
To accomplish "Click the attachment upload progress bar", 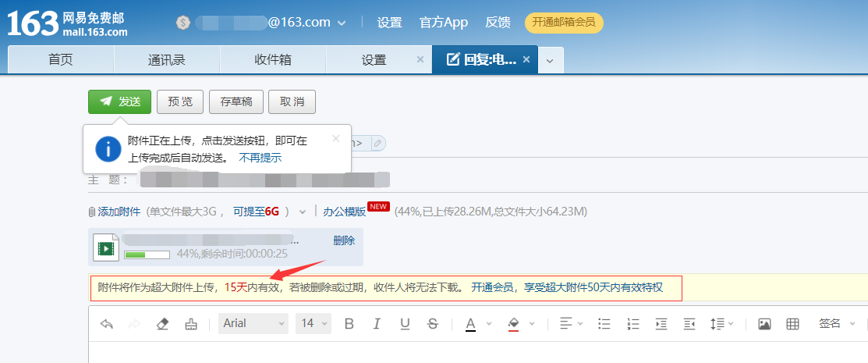I will [x=147, y=254].
